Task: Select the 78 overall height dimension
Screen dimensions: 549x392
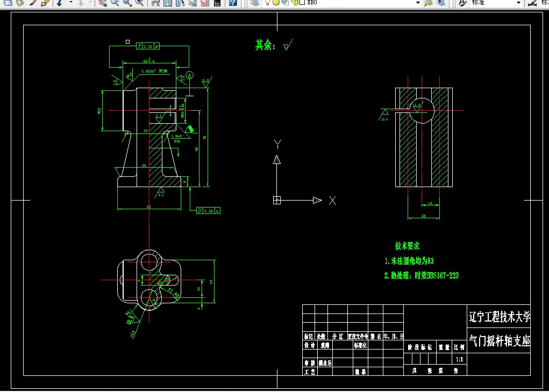Action: (205, 137)
